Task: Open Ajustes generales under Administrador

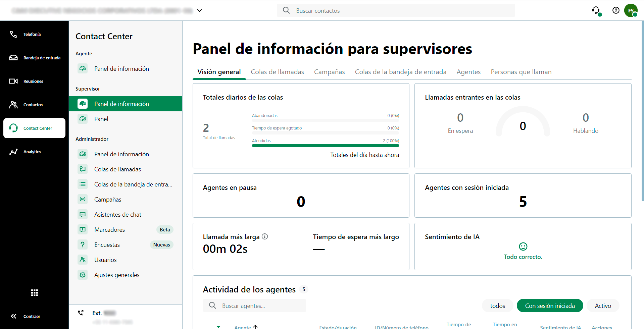Action: pos(117,275)
